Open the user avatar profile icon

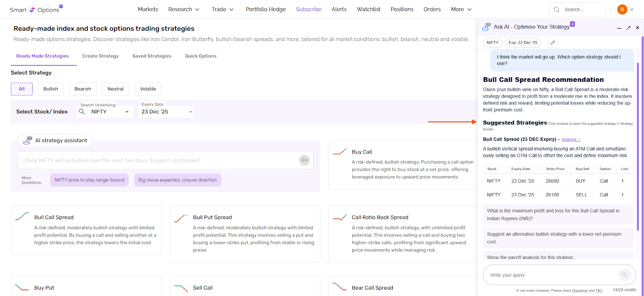(622, 10)
